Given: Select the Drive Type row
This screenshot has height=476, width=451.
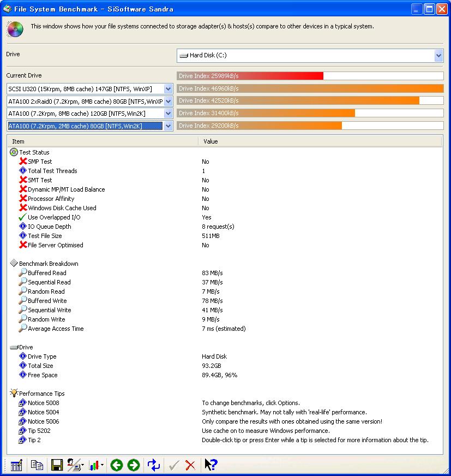Looking at the screenshot, I should (x=225, y=356).
